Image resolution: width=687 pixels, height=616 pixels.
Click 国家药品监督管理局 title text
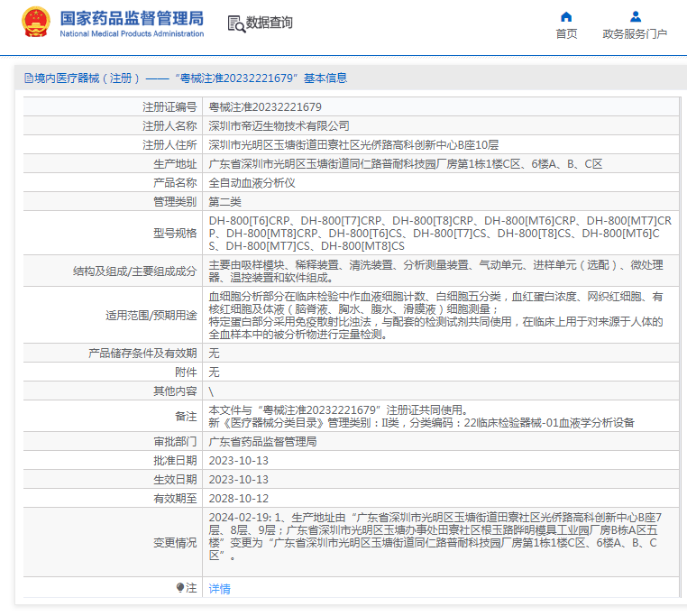[132, 18]
